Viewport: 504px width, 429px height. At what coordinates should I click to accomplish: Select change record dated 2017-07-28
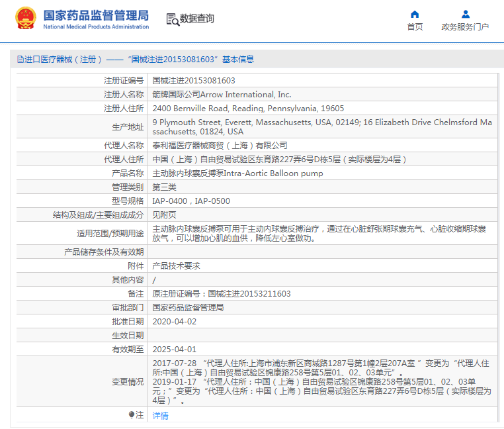point(321,368)
